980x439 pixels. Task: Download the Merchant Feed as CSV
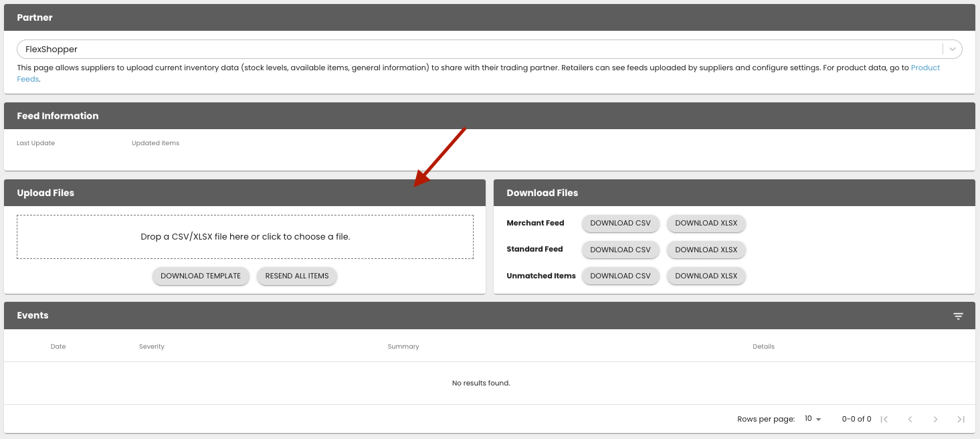(x=620, y=223)
